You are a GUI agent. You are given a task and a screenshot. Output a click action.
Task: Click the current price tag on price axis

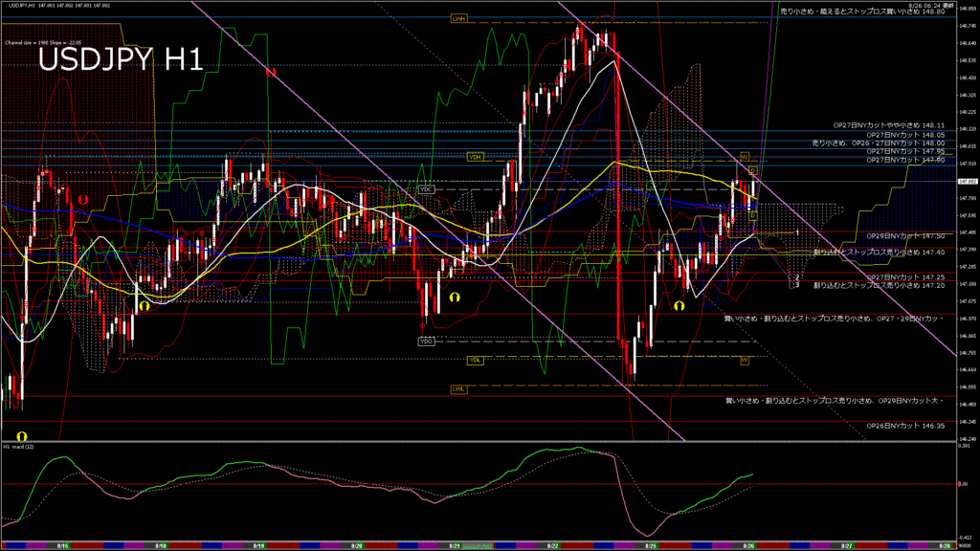[965, 181]
